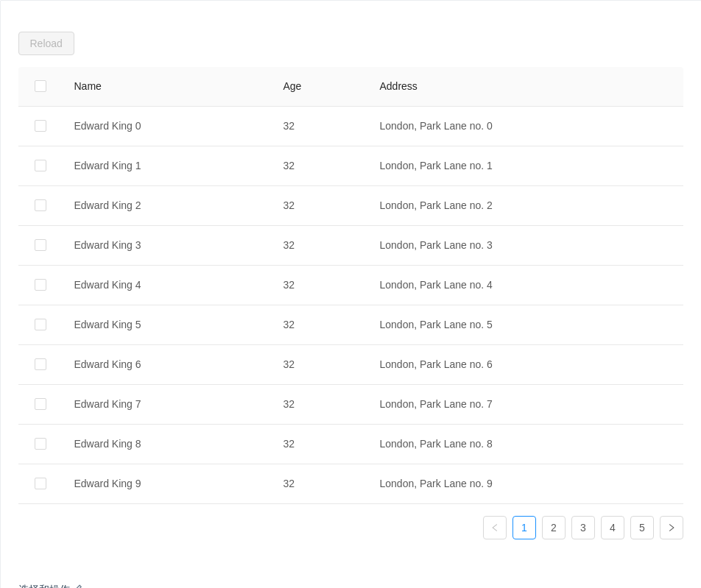Click the Reload button

46,43
